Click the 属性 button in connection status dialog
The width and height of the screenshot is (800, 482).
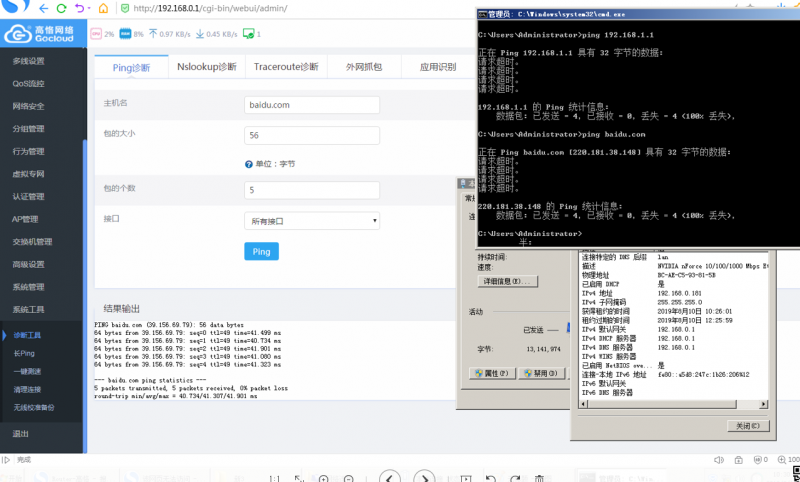tap(492, 373)
